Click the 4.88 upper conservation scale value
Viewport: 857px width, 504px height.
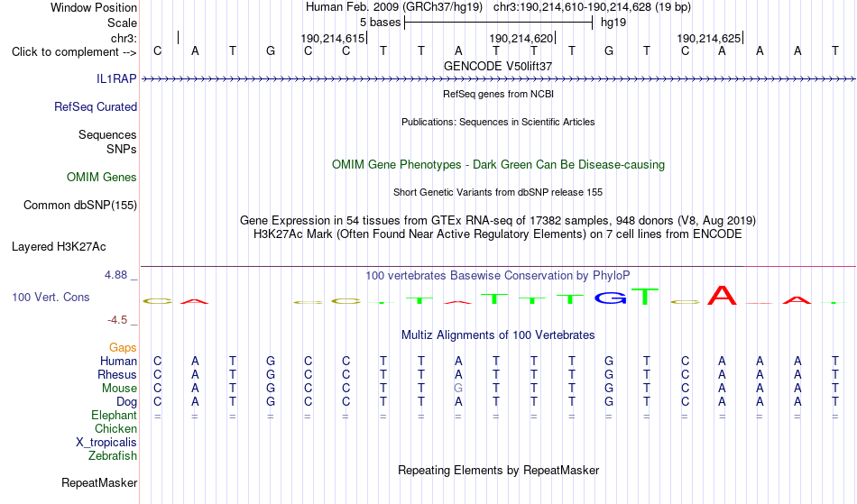pyautogui.click(x=115, y=275)
